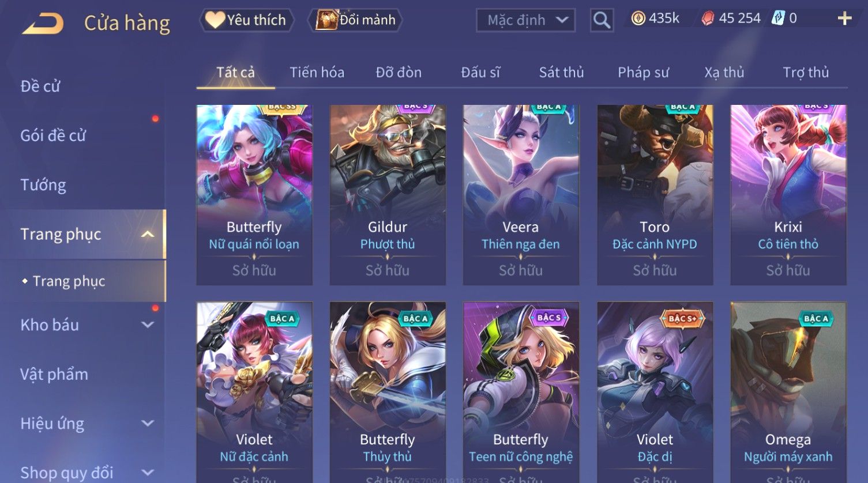Click the gold coin 435k icon

[638, 19]
